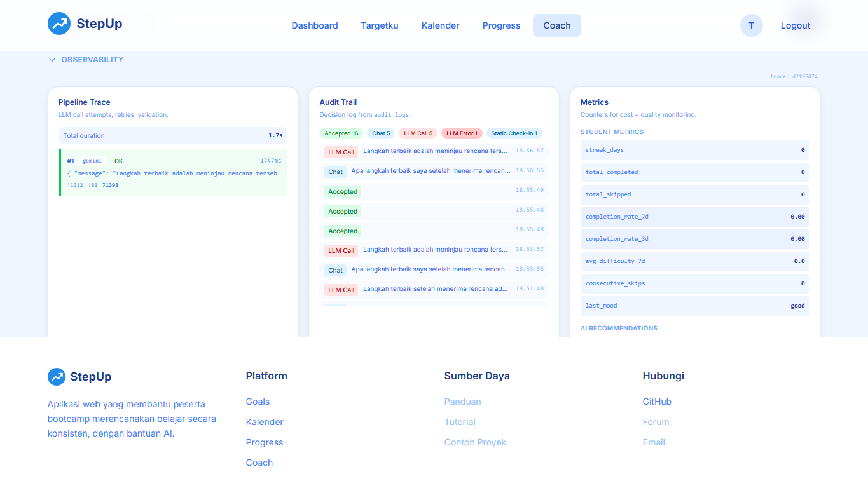Click the Pipeline Trace heading
Viewport: 868px width, 488px height.
click(x=84, y=102)
